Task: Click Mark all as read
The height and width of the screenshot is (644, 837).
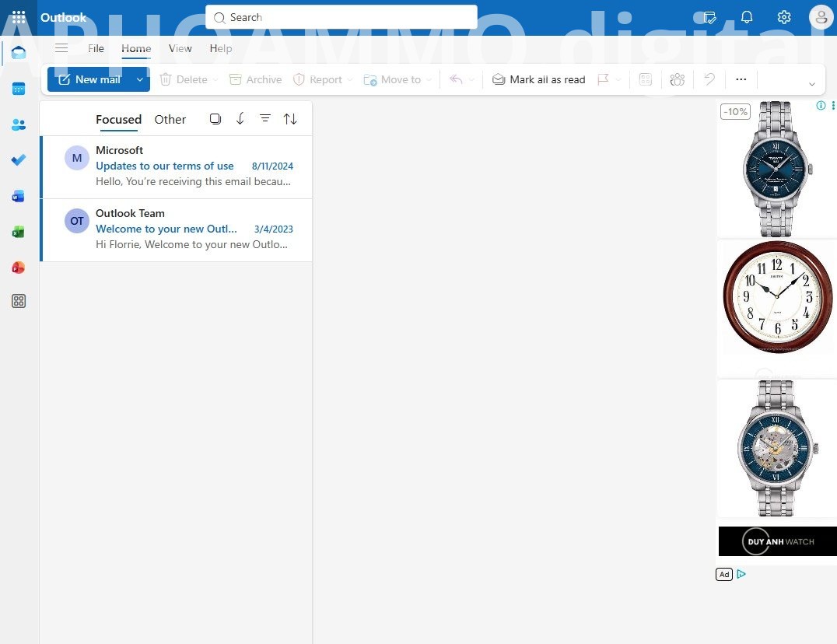Action: (x=538, y=79)
